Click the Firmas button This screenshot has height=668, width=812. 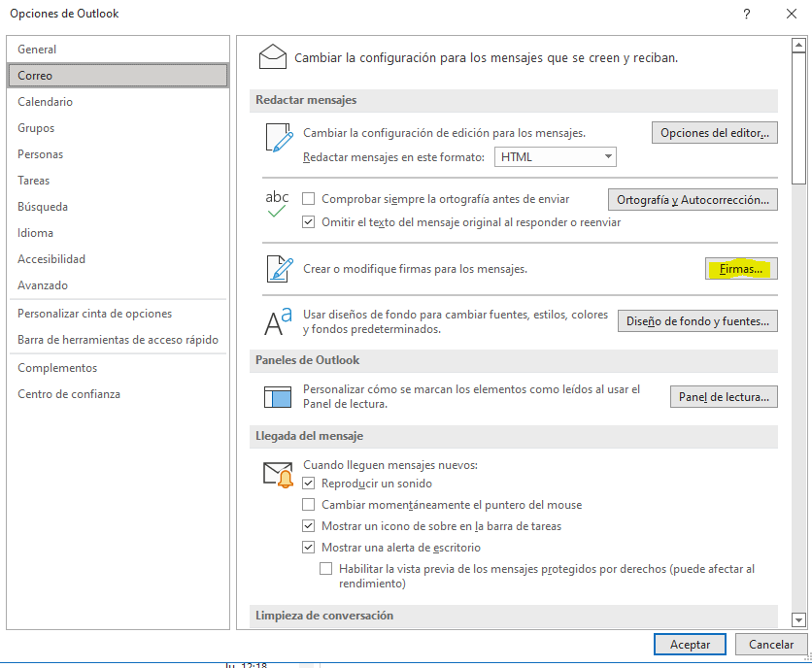pos(741,269)
